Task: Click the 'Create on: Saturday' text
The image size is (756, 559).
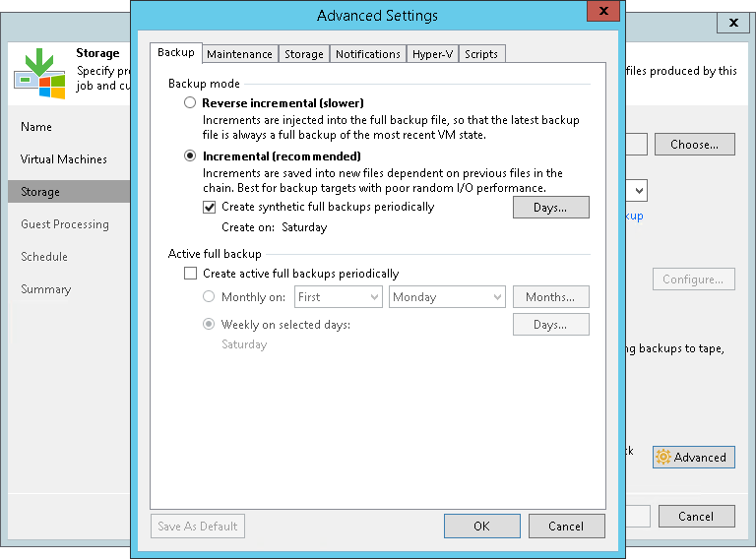Action: [x=274, y=227]
